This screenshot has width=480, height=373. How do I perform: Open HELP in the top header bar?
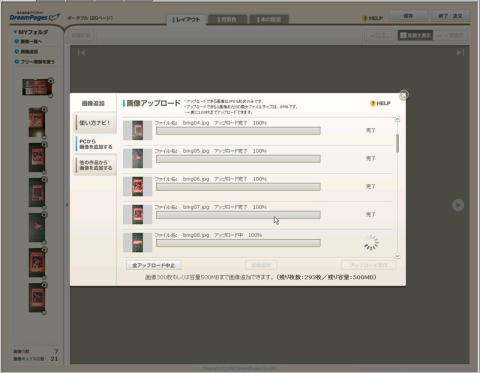(x=373, y=18)
